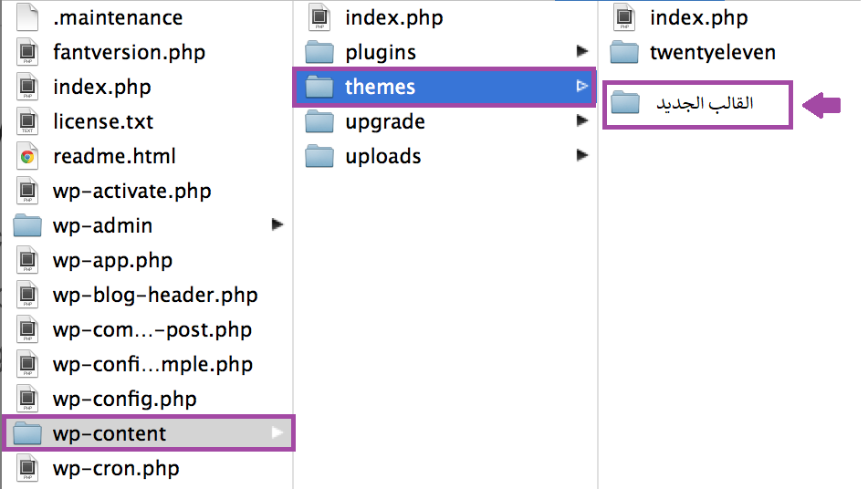Click the license.txt text file icon

click(28, 121)
